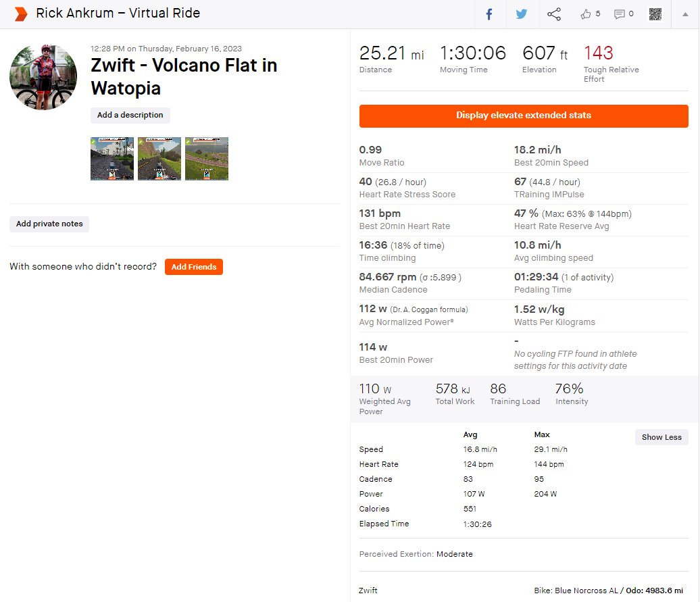
Task: Click the 143 Tough Relative Effort value
Action: point(599,53)
